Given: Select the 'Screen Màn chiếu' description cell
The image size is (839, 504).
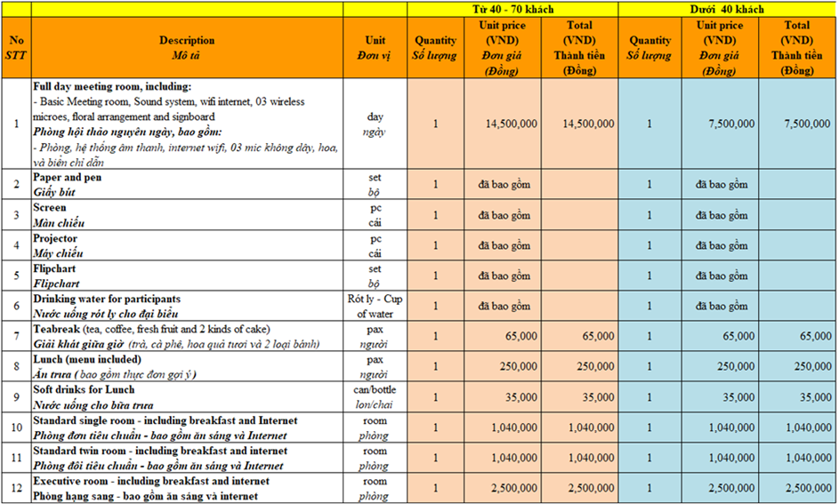Looking at the screenshot, I should (187, 215).
